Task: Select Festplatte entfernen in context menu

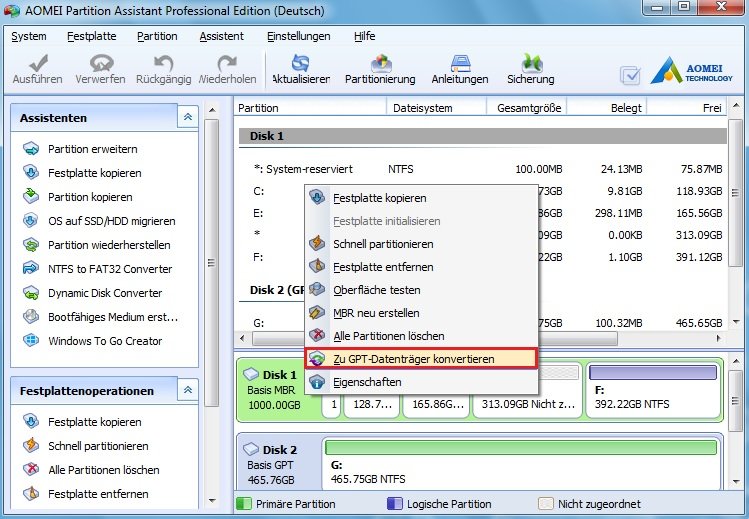Action: 421,266
